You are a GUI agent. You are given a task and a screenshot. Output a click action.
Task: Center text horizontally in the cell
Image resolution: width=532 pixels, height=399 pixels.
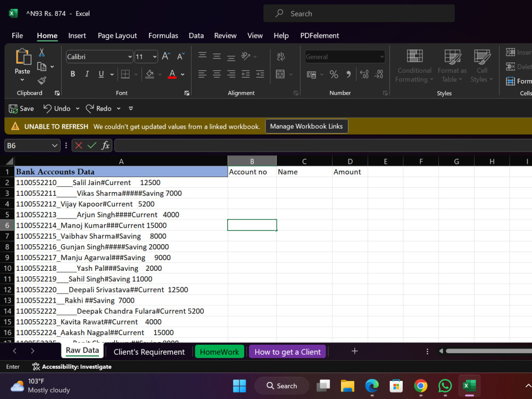(217, 74)
